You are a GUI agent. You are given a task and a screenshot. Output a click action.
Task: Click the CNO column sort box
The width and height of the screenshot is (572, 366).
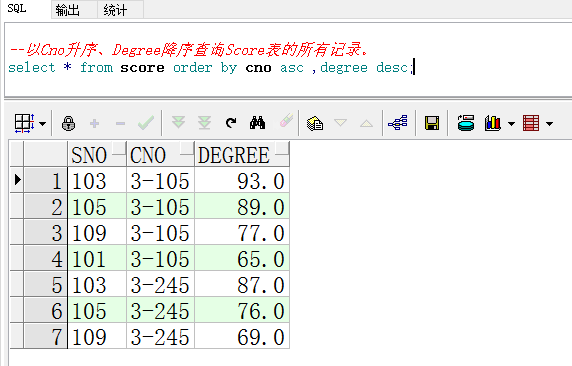click(187, 149)
